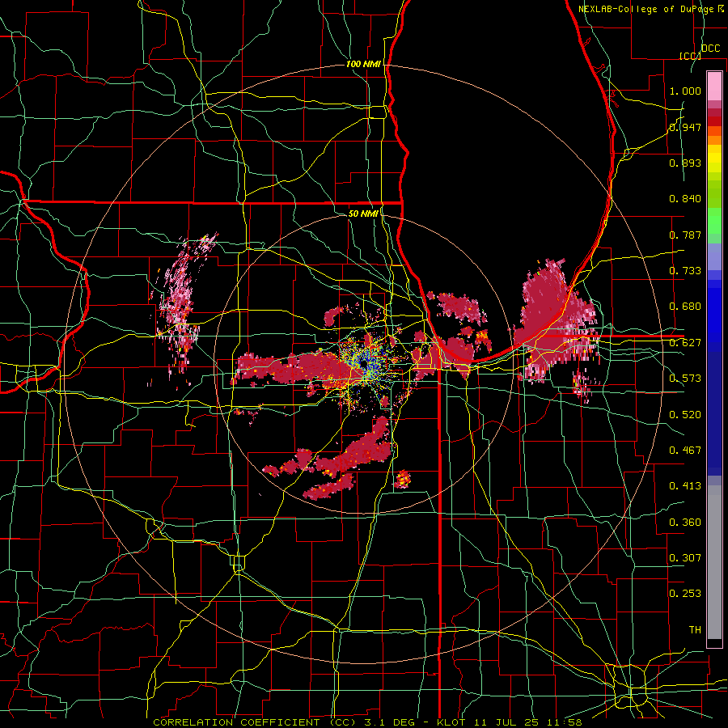The image size is (728, 728).
Task: Click the 0.520 legend value
Action: pos(685,415)
